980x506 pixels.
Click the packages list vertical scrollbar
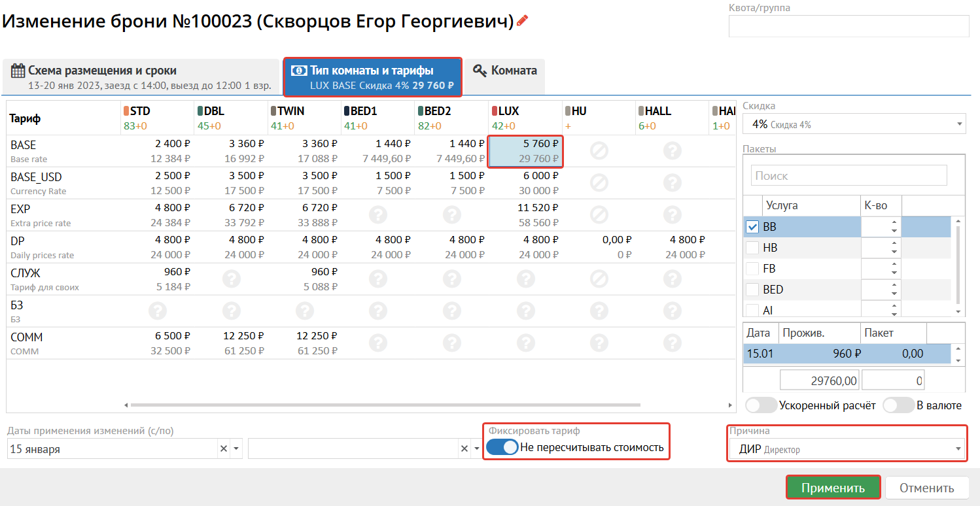958,265
